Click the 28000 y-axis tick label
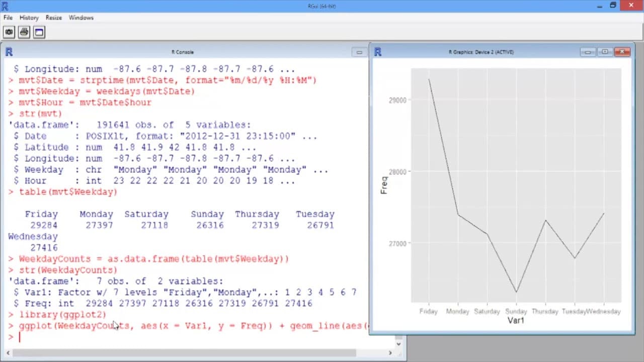Image resolution: width=644 pixels, height=362 pixels. tap(397, 171)
